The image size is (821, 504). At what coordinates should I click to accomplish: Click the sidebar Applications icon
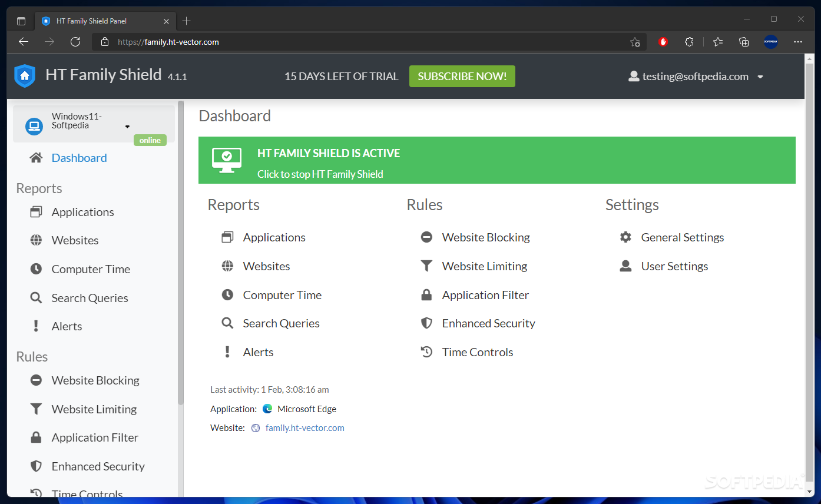[36, 212]
